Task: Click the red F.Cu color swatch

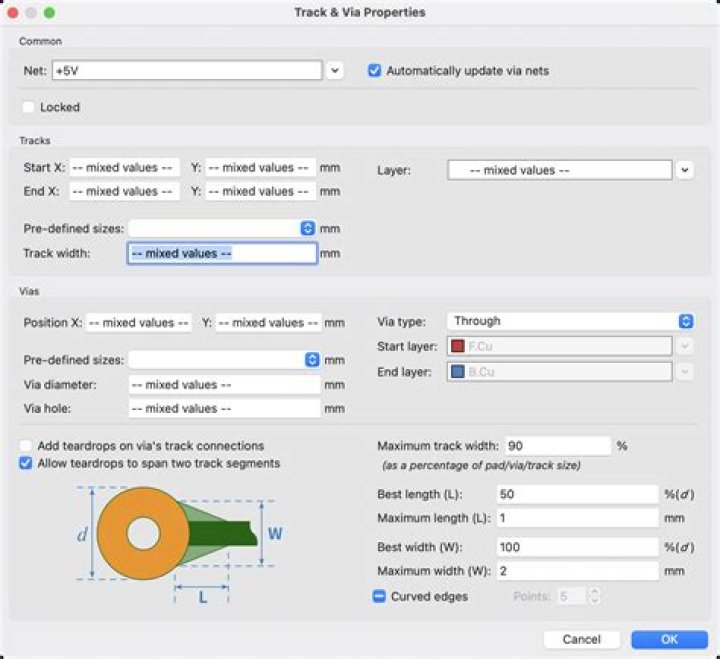Action: click(458, 346)
